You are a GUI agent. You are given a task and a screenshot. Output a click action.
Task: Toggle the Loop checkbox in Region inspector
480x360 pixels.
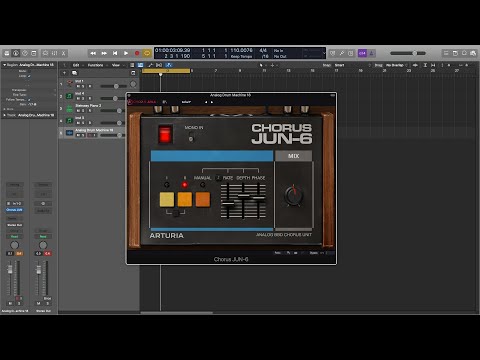[29, 76]
